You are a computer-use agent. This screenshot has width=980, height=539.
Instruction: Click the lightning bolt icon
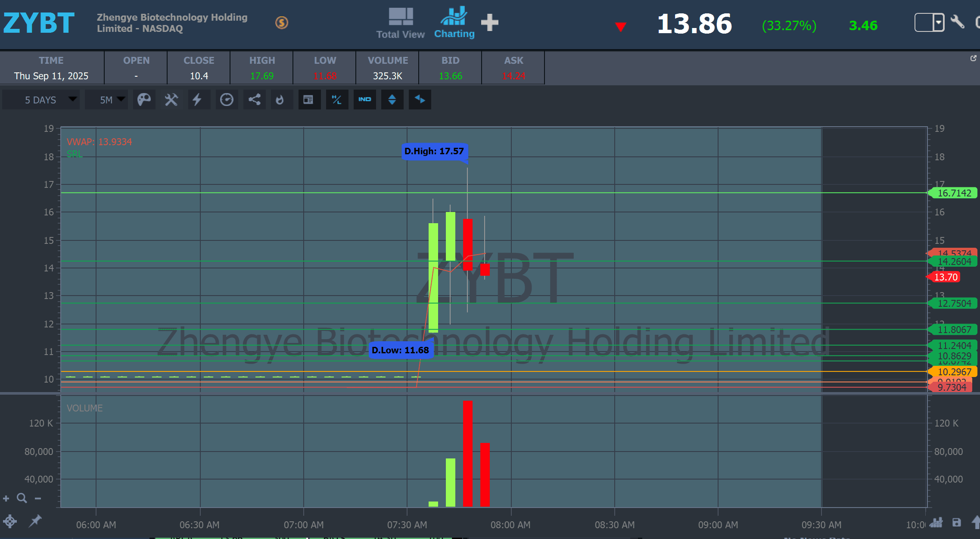[x=197, y=100]
